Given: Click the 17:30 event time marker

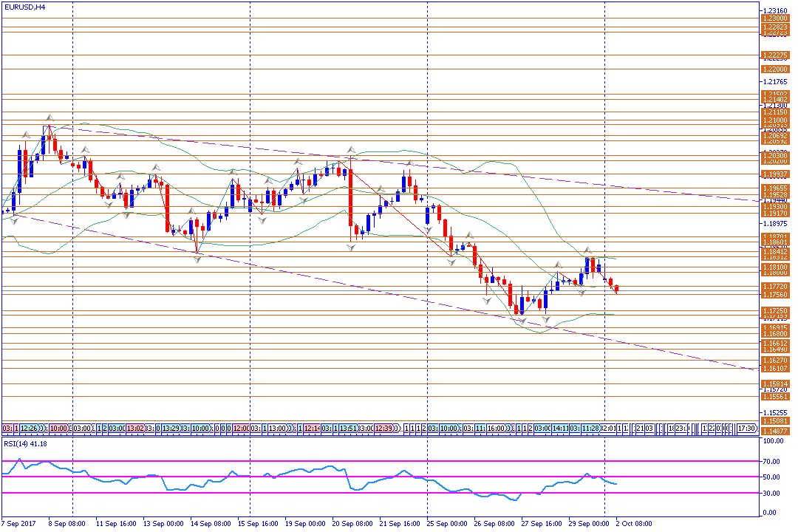Looking at the screenshot, I should tap(746, 428).
